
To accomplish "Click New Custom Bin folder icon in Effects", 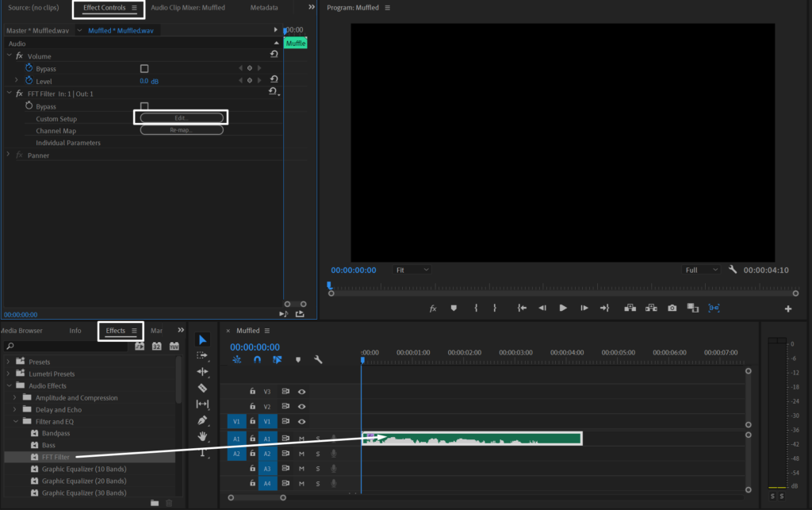I will pyautogui.click(x=155, y=503).
